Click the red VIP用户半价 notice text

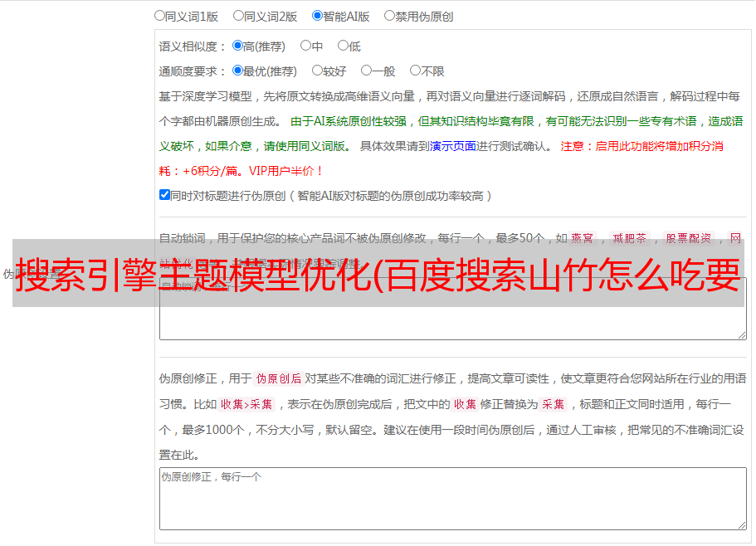tap(285, 171)
